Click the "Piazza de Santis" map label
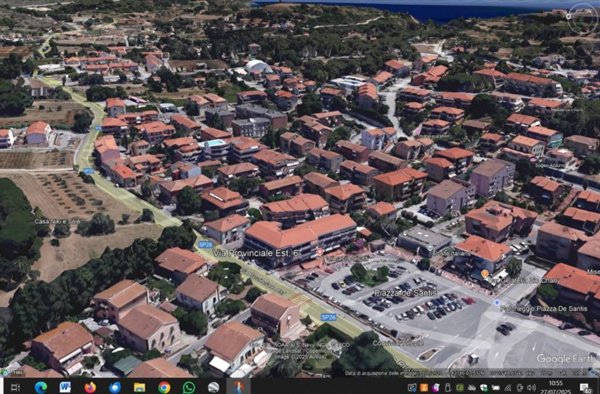The width and height of the screenshot is (600, 394). [406, 293]
